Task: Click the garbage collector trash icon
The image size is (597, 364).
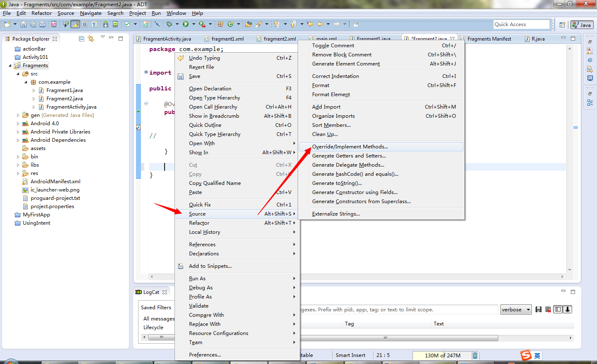Action: [475, 355]
